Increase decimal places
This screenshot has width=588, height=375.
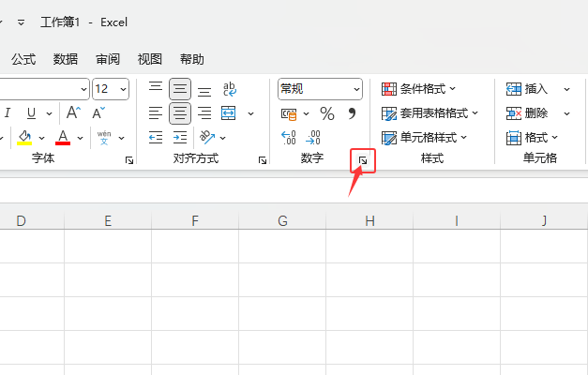[x=289, y=138]
